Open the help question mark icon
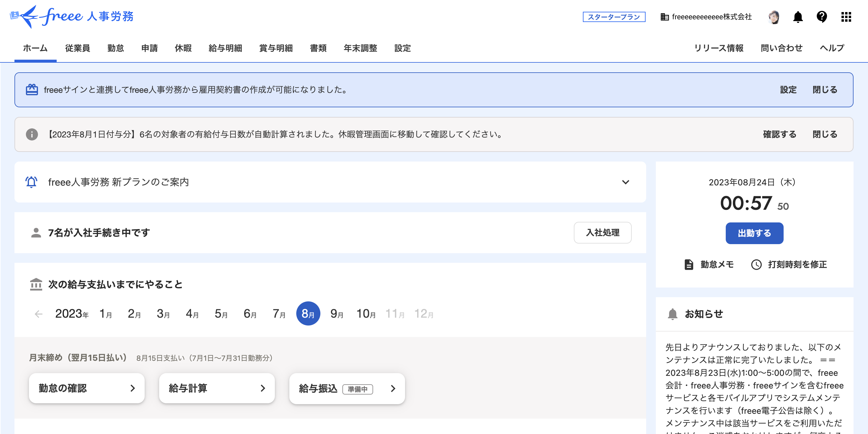 point(822,17)
